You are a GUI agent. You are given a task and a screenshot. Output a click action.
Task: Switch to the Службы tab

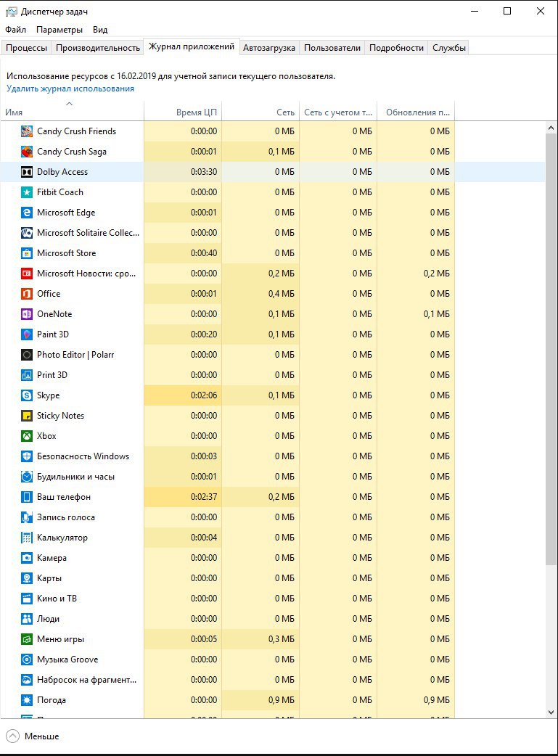(x=449, y=48)
